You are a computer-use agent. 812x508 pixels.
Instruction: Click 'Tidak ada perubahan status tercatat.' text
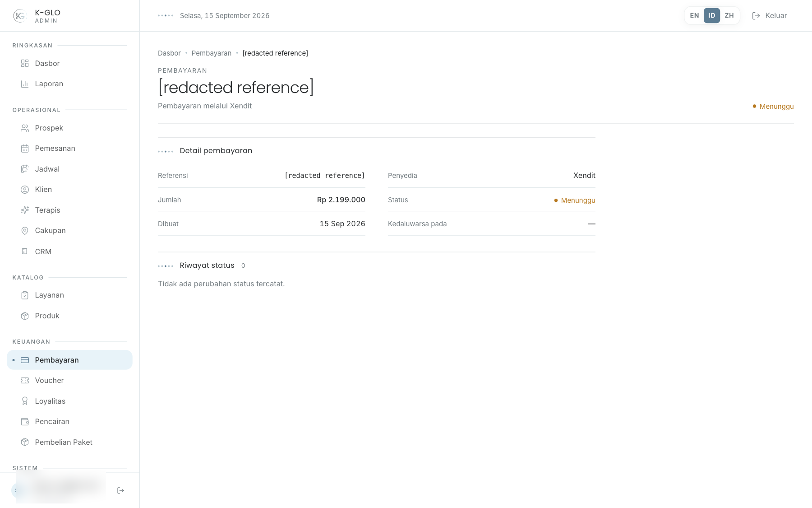point(221,284)
